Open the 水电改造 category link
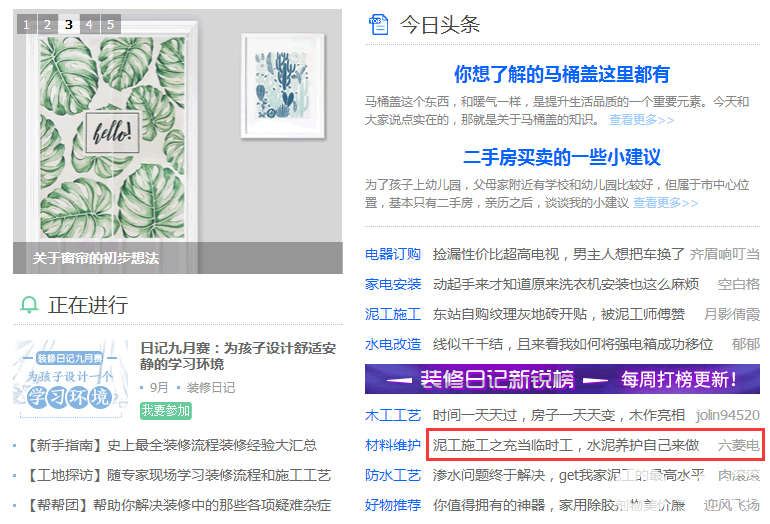This screenshot has width=770, height=524. (393, 344)
